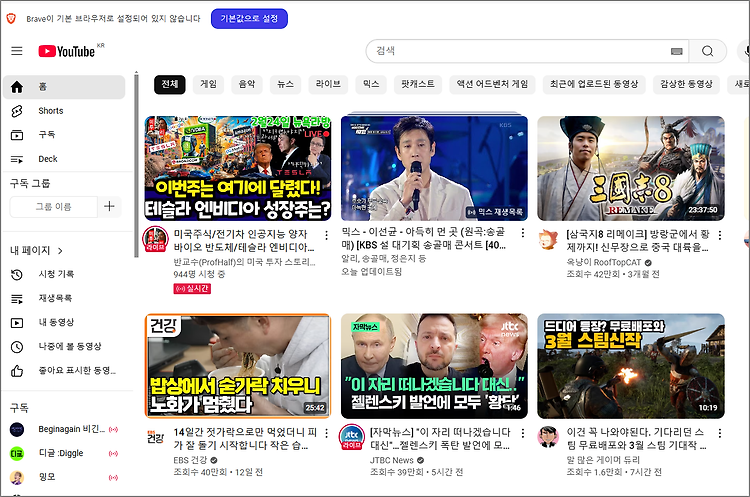Open 나중에 볼 동영상
The image size is (750, 497).
64,346
